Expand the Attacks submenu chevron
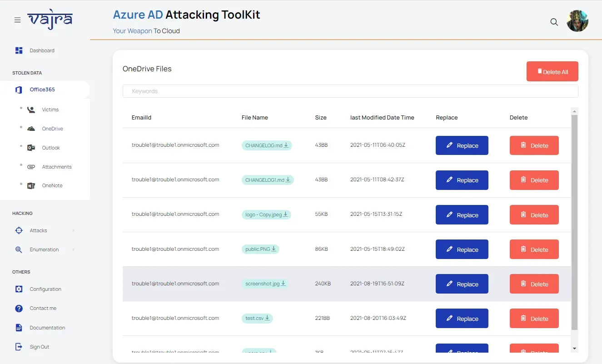Screen dimensions: 602x364 point(73,230)
